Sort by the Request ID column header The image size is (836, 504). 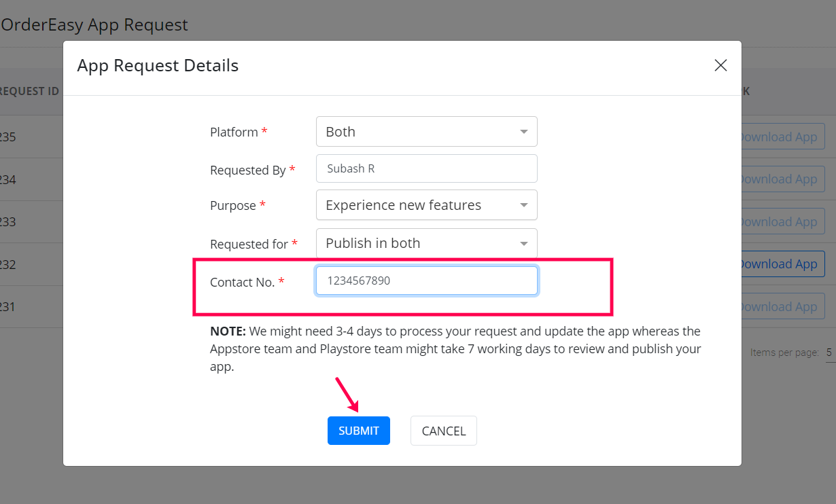pos(29,91)
